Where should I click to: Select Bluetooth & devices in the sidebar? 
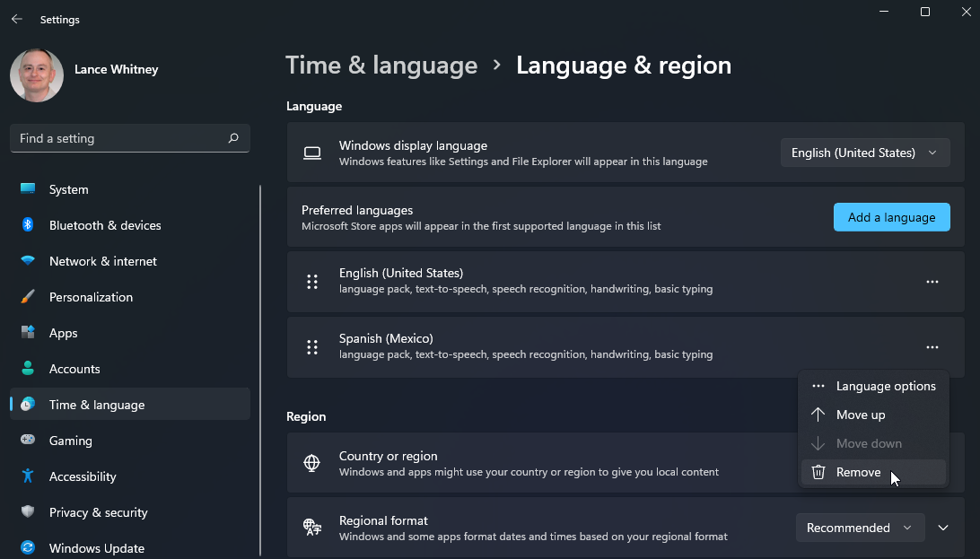(x=104, y=225)
